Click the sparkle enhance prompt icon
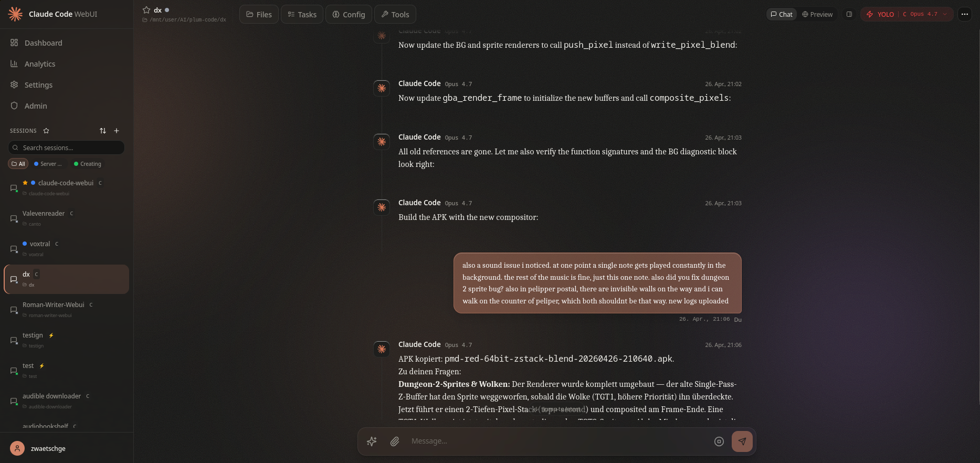This screenshot has height=463, width=980. pyautogui.click(x=372, y=441)
